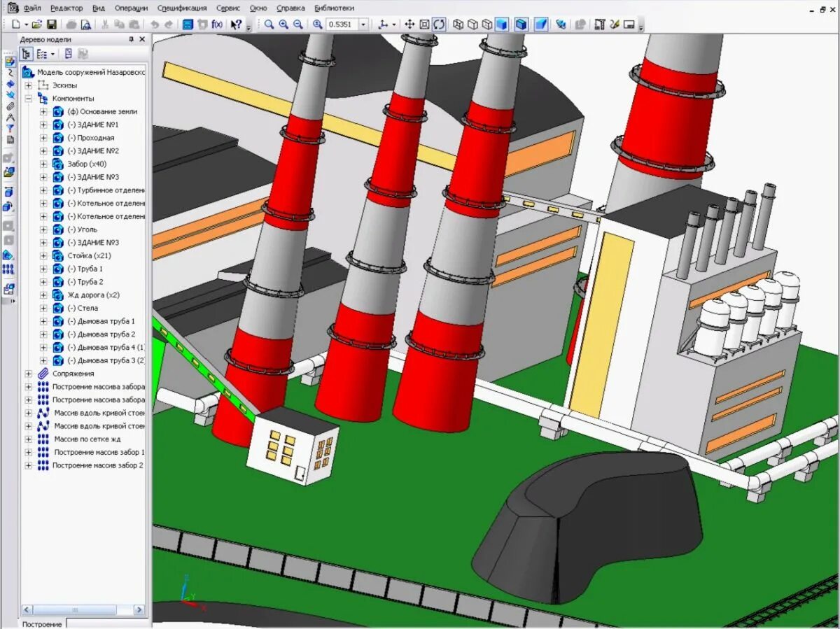This screenshot has height=629, width=840.
Task: Select the Стела component in tree
Action: tap(83, 308)
